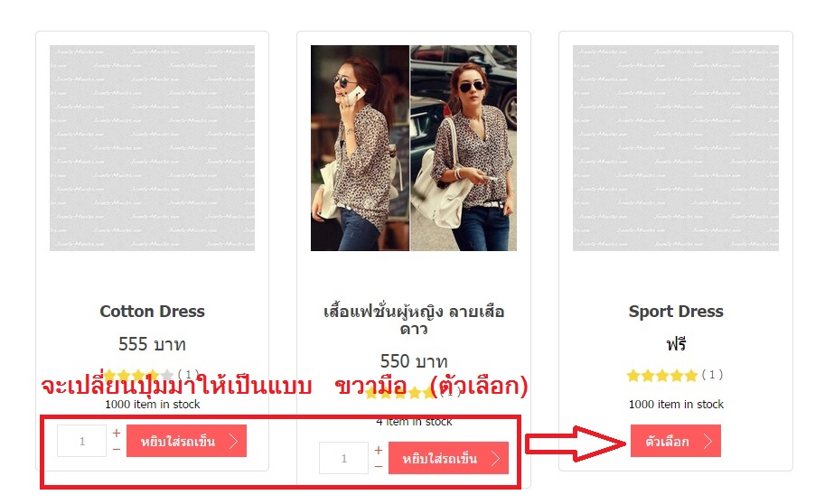The height and width of the screenshot is (504, 834).
Task: Open the Cotton Dress product title link
Action: click(x=152, y=311)
